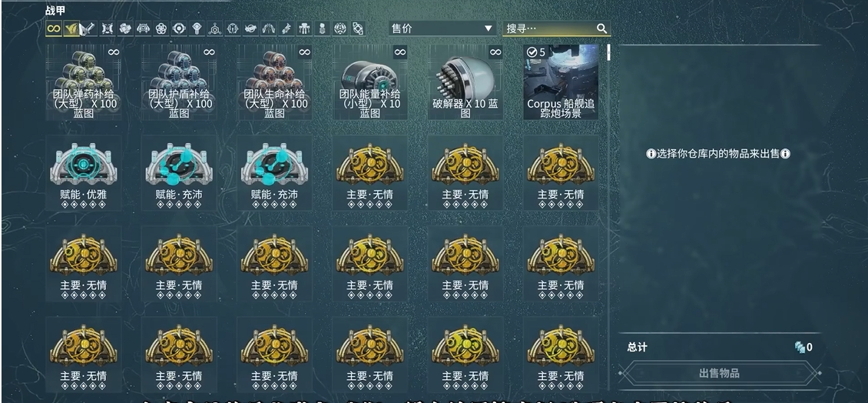Select the 破解器 X 10 蓝图 item
This screenshot has height=403, width=868.
coord(465,82)
